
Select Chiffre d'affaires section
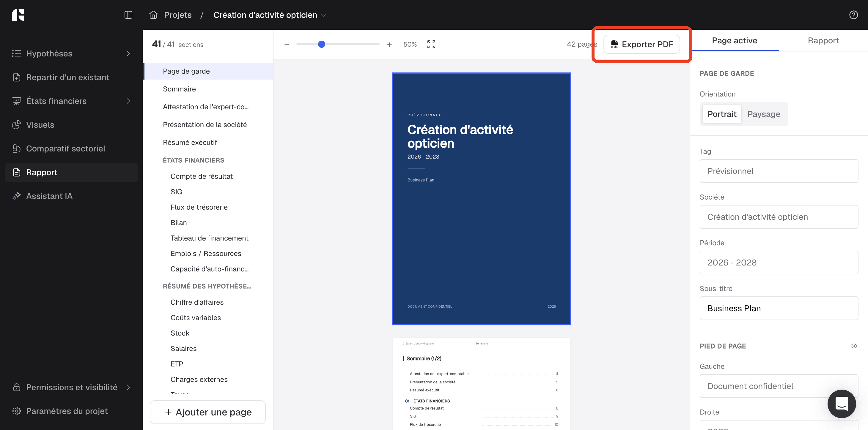(x=208, y=302)
